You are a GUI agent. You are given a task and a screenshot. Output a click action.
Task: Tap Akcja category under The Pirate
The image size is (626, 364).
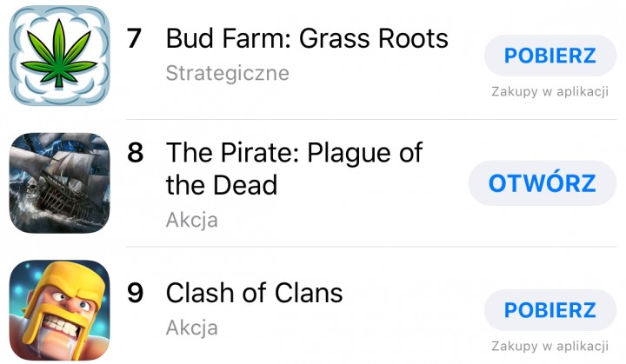click(192, 220)
